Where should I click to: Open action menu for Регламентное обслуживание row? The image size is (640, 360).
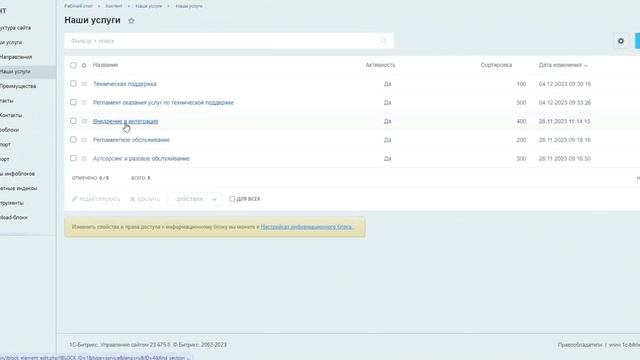[84, 140]
